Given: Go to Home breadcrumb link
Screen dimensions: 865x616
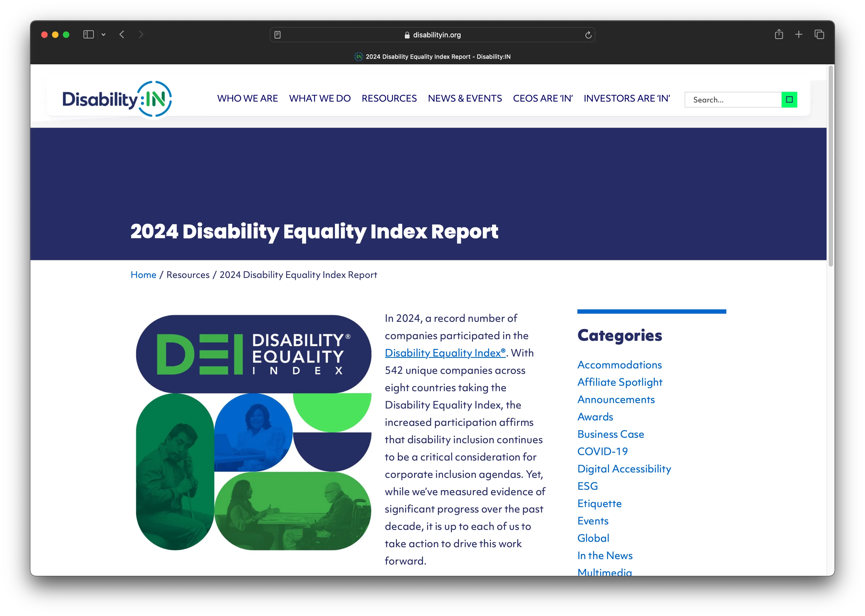Looking at the screenshot, I should pos(143,275).
